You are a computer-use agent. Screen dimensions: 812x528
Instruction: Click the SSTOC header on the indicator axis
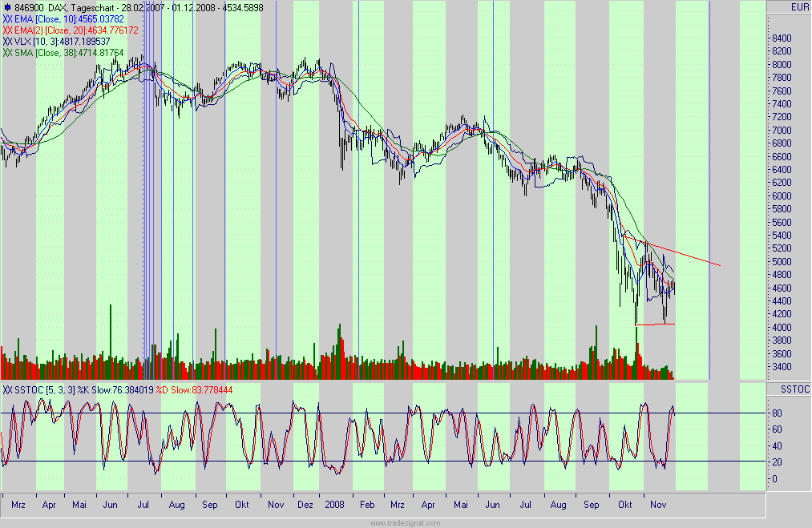pos(795,389)
